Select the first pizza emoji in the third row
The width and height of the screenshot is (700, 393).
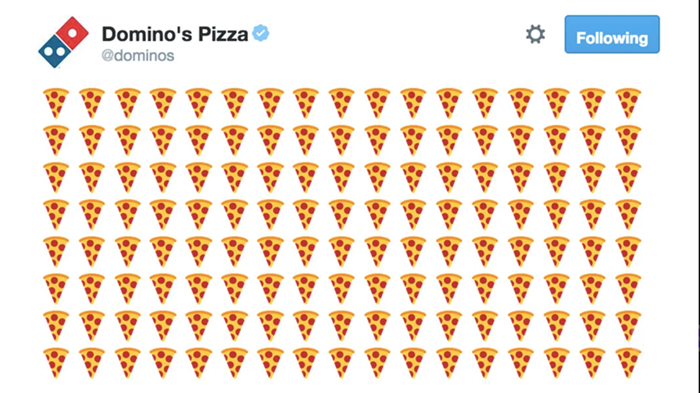(56, 177)
